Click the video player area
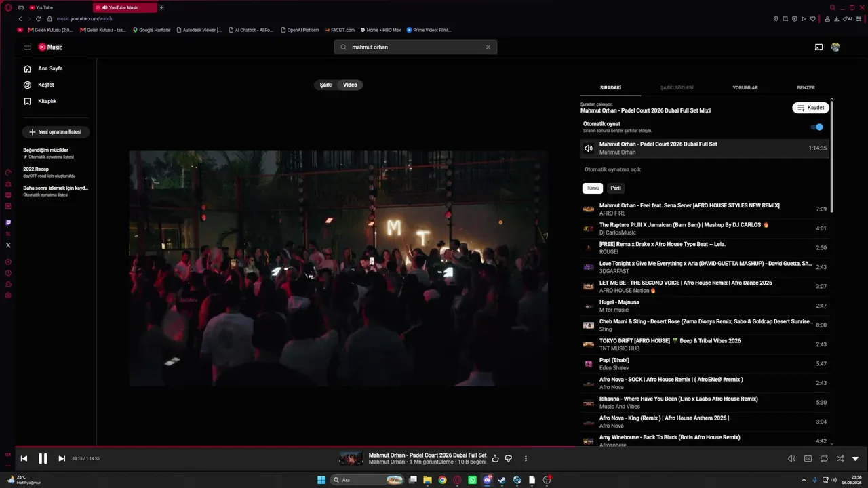Viewport: 868px width, 488px height. point(338,268)
